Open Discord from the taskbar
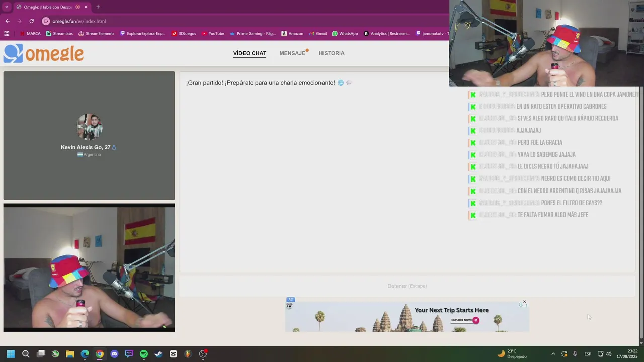This screenshot has height=362, width=644. click(x=114, y=354)
